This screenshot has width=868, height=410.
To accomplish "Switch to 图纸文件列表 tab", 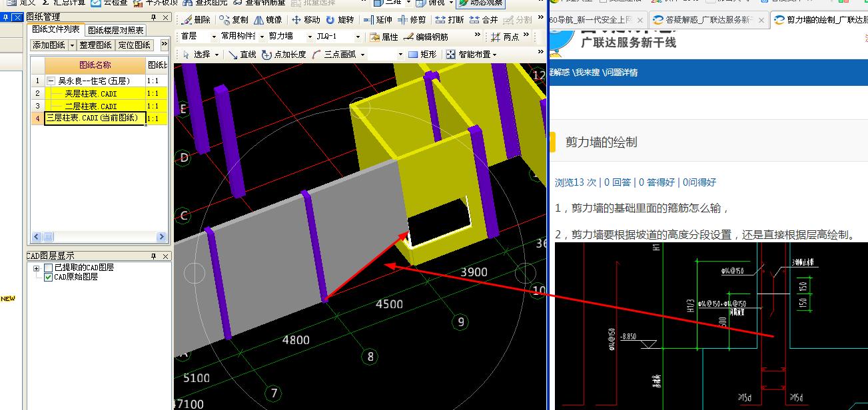I will 56,30.
